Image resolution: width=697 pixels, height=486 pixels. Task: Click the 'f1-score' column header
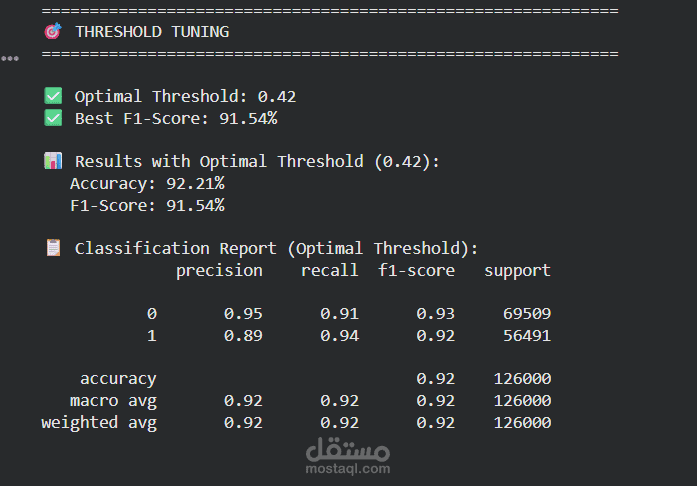(x=417, y=270)
